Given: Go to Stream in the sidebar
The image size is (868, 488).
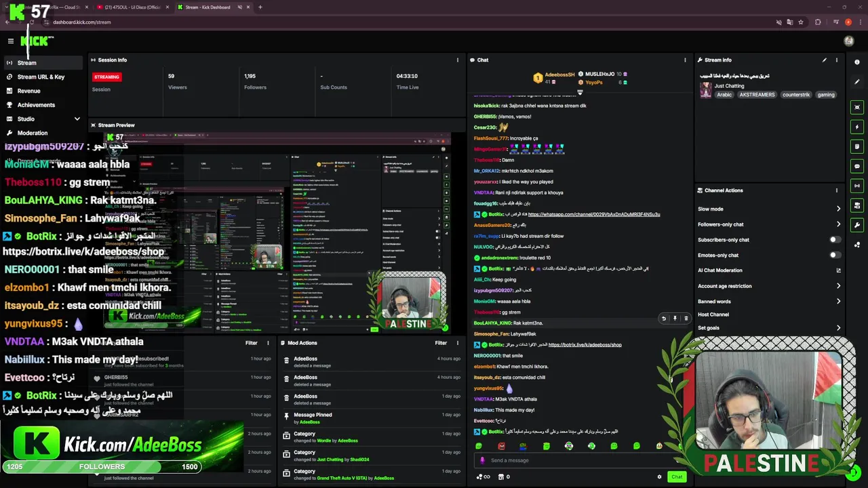Looking at the screenshot, I should [x=42, y=62].
